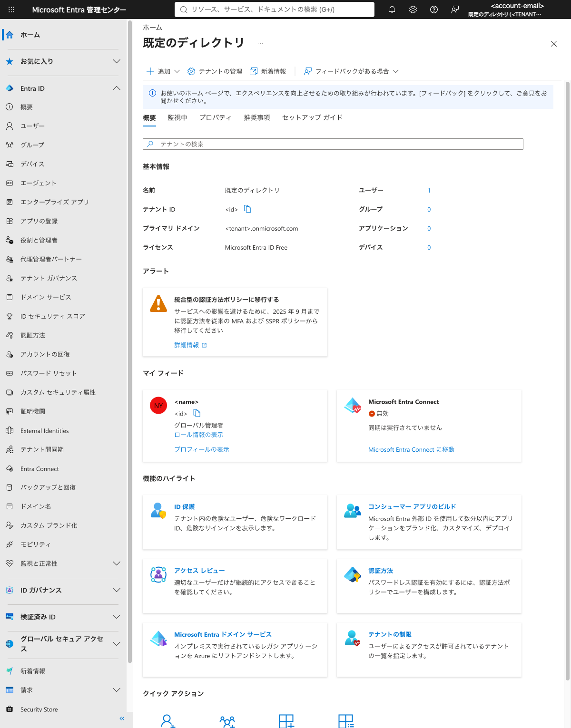Click the info icon in the banner

[153, 93]
